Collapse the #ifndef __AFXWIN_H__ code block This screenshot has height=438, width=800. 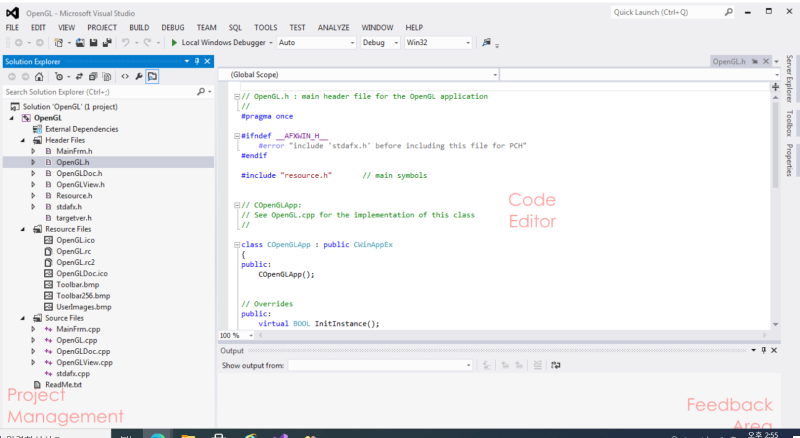[x=237, y=136]
